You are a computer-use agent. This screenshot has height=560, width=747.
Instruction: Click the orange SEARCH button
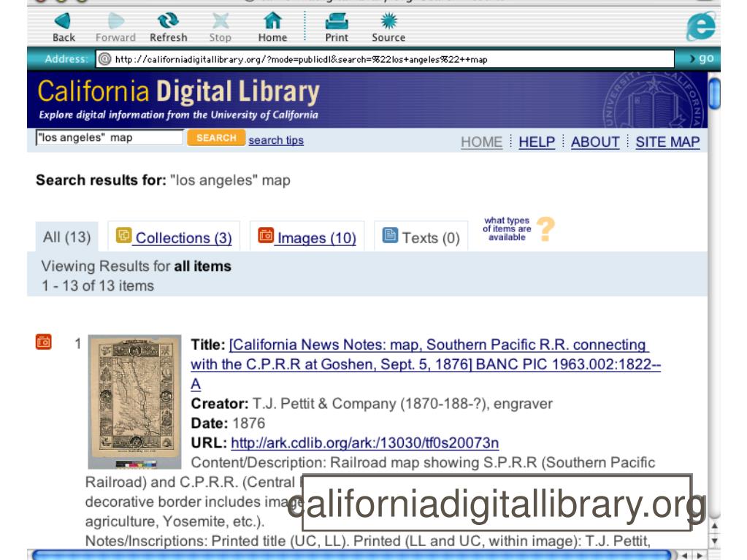pyautogui.click(x=216, y=137)
